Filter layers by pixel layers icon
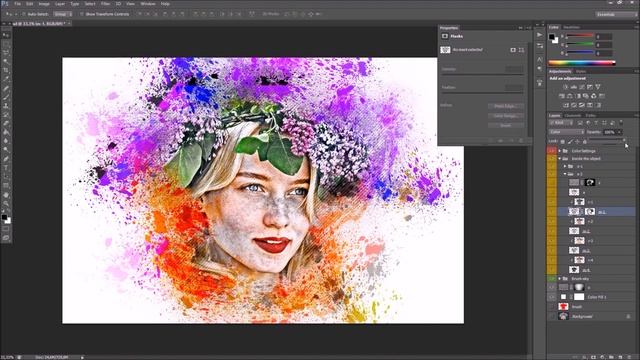 (580, 123)
